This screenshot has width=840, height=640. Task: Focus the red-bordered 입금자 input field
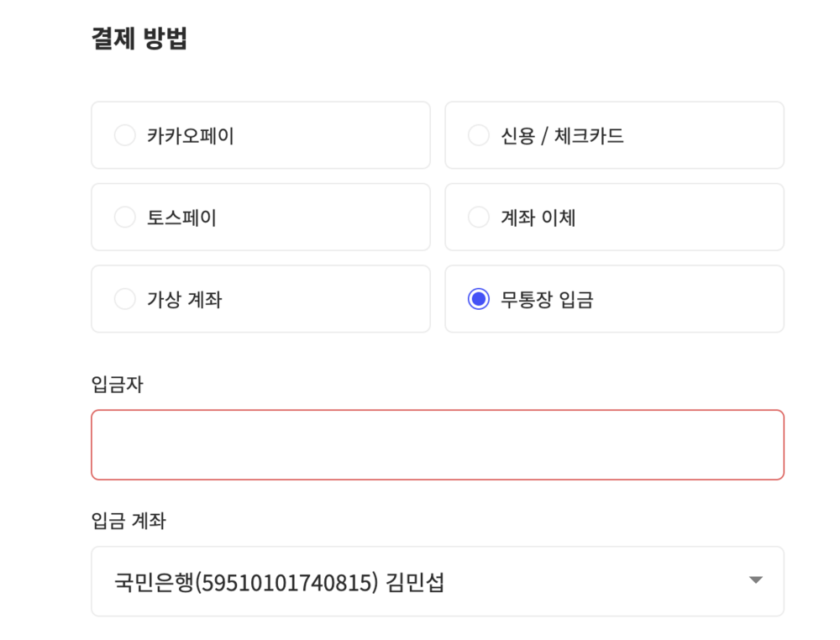click(437, 444)
